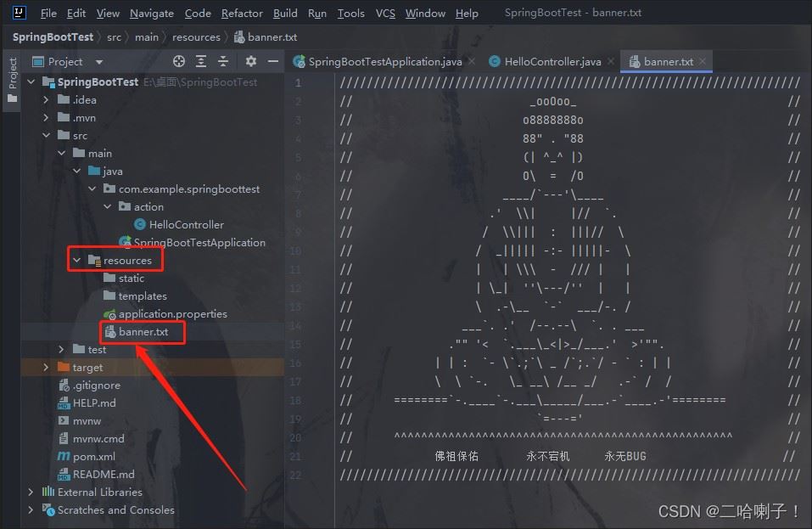This screenshot has width=812, height=529.
Task: Expand the .idea folder
Action: point(46,100)
